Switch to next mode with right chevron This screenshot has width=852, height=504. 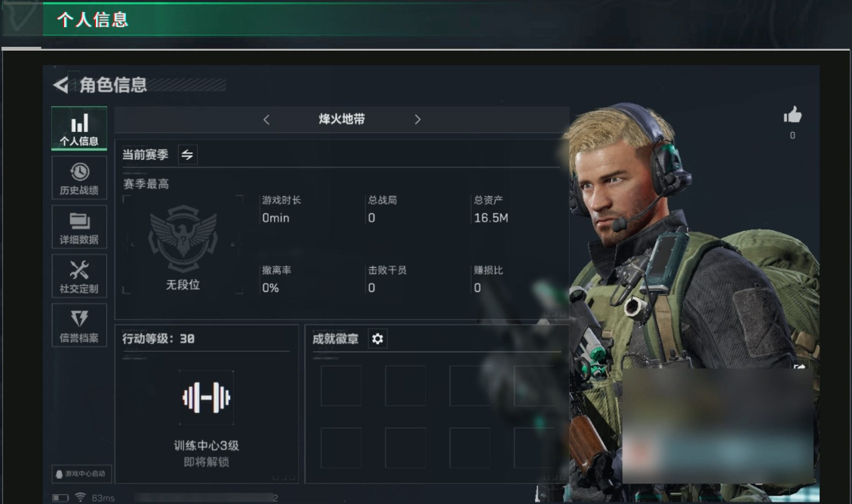pyautogui.click(x=417, y=119)
